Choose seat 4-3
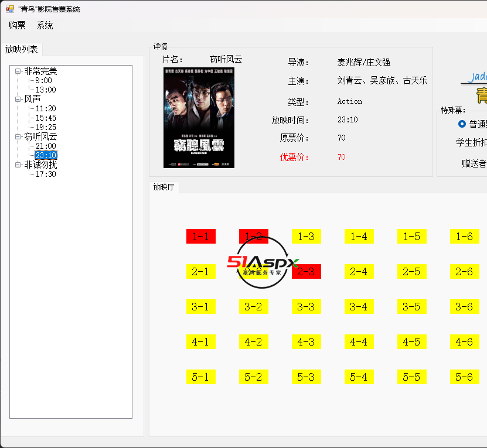The width and height of the screenshot is (487, 448). (x=306, y=341)
